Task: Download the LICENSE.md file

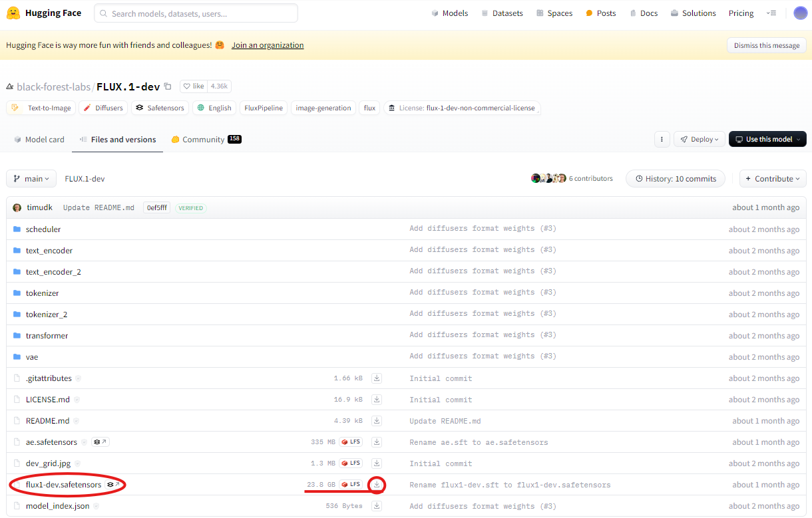Action: [x=377, y=400]
